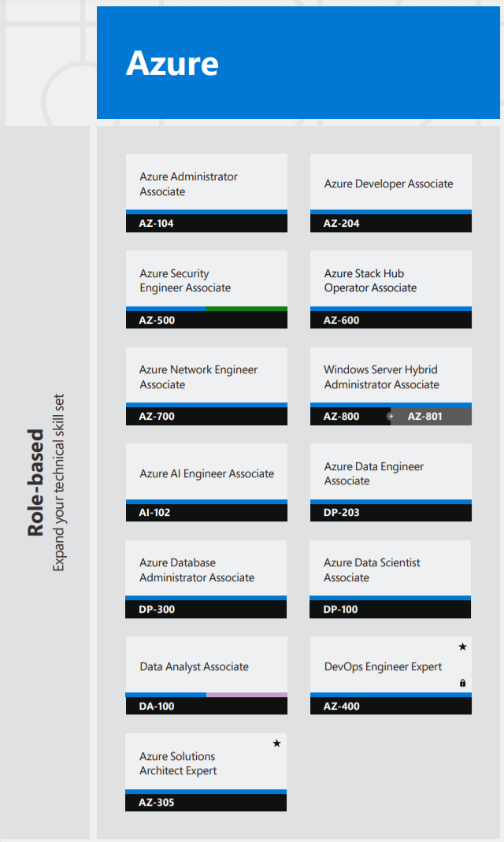Click the green bar above AZ-500
The width and height of the screenshot is (504, 842).
246,309
